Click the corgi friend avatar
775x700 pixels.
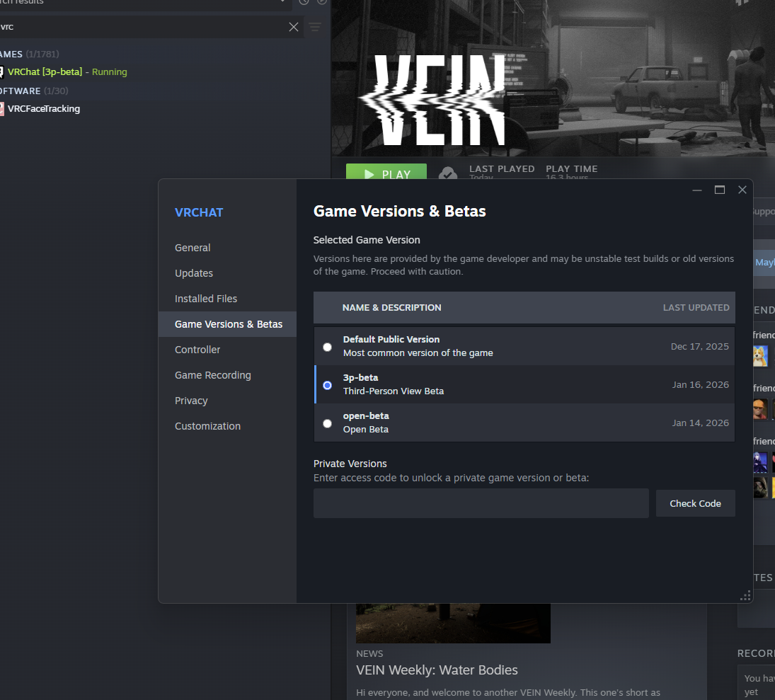760,355
